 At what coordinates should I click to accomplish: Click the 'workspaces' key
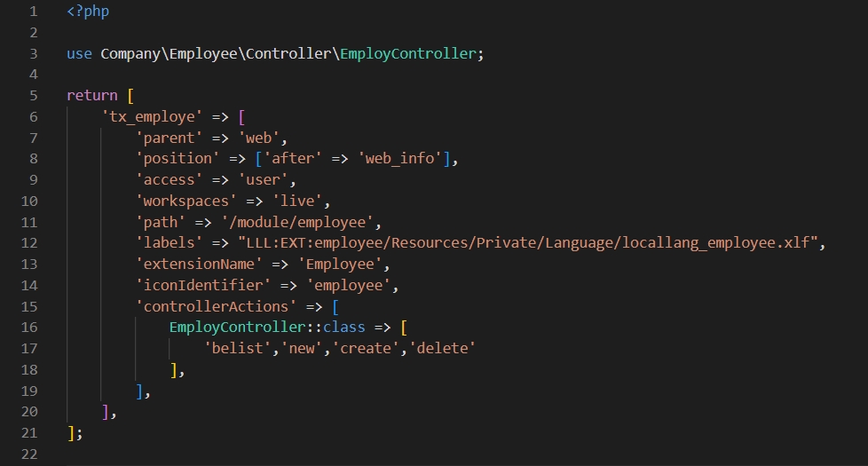click(x=185, y=201)
